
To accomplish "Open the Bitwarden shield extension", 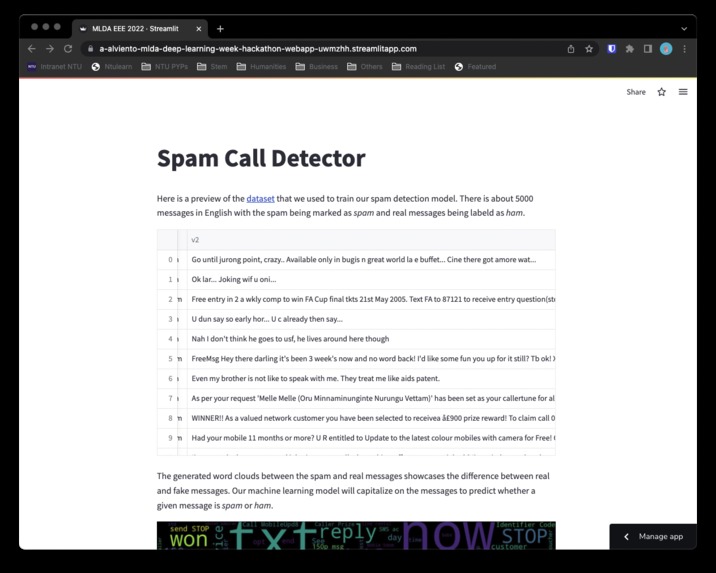I will (x=611, y=49).
